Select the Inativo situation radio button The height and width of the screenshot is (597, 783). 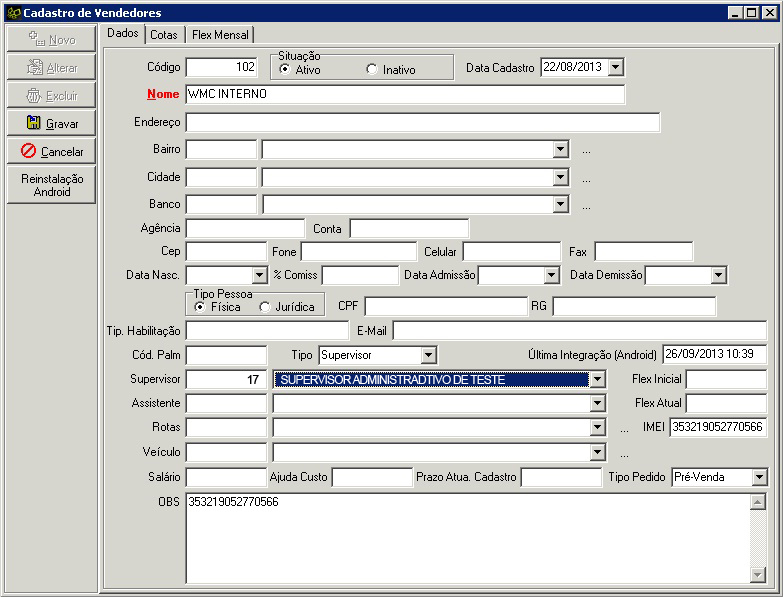pyautogui.click(x=372, y=70)
